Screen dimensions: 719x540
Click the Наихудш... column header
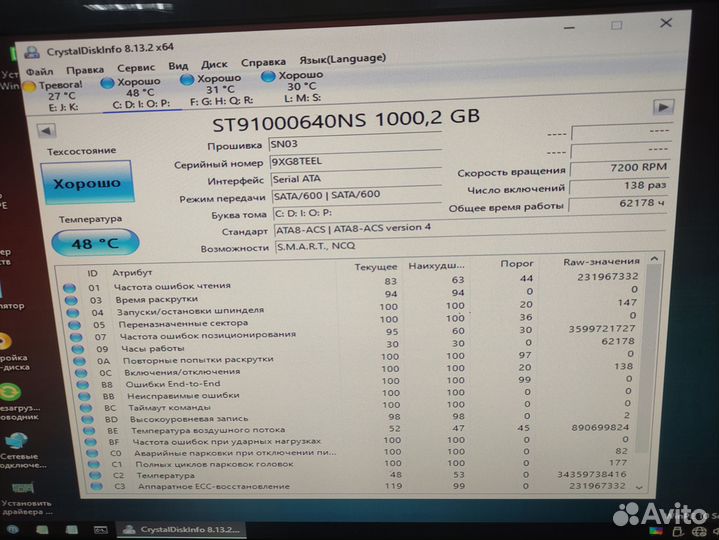point(436,265)
